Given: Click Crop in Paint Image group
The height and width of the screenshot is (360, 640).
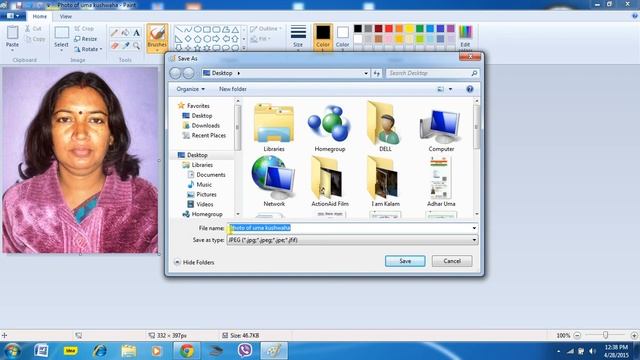Looking at the screenshot, I should 84,29.
